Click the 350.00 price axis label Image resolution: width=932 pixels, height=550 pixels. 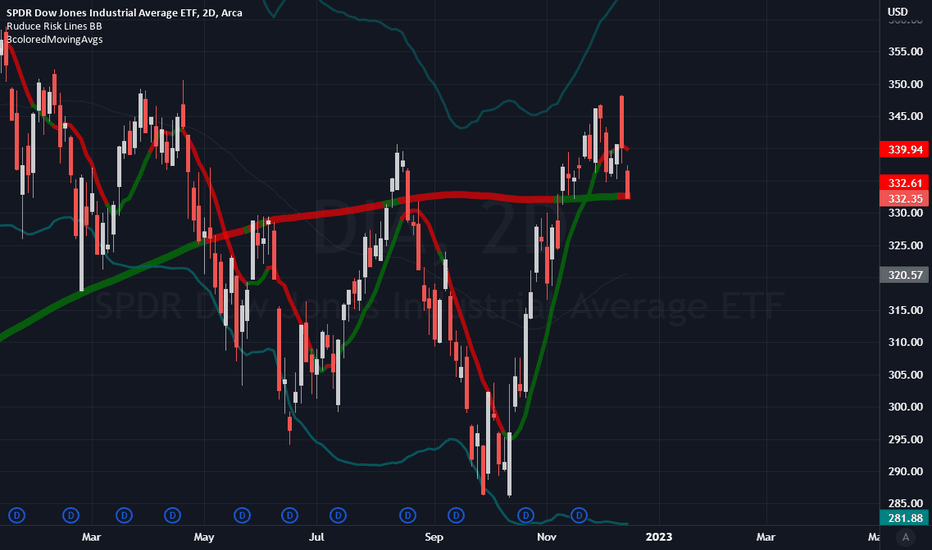[905, 84]
